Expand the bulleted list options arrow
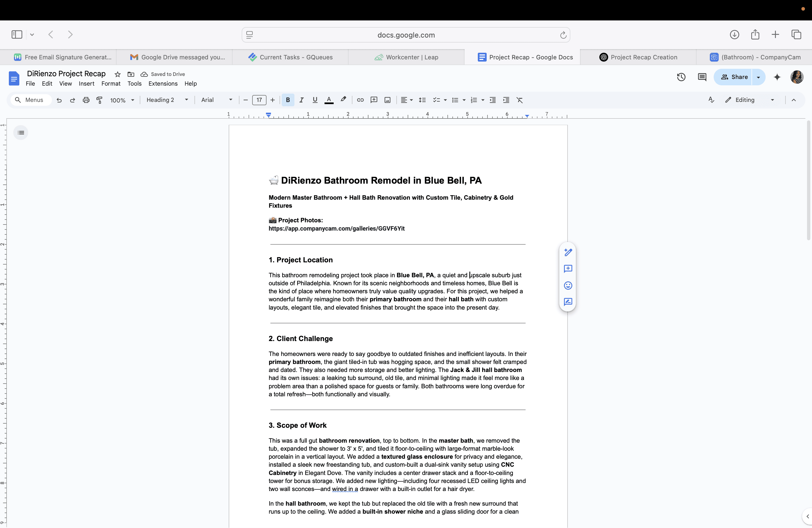The height and width of the screenshot is (528, 812). pyautogui.click(x=464, y=100)
